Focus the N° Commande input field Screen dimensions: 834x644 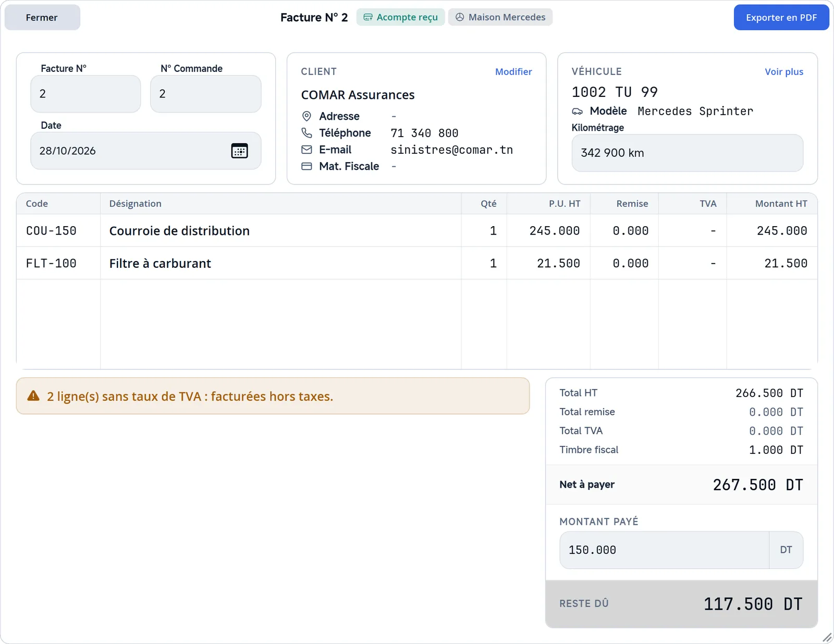(x=206, y=94)
